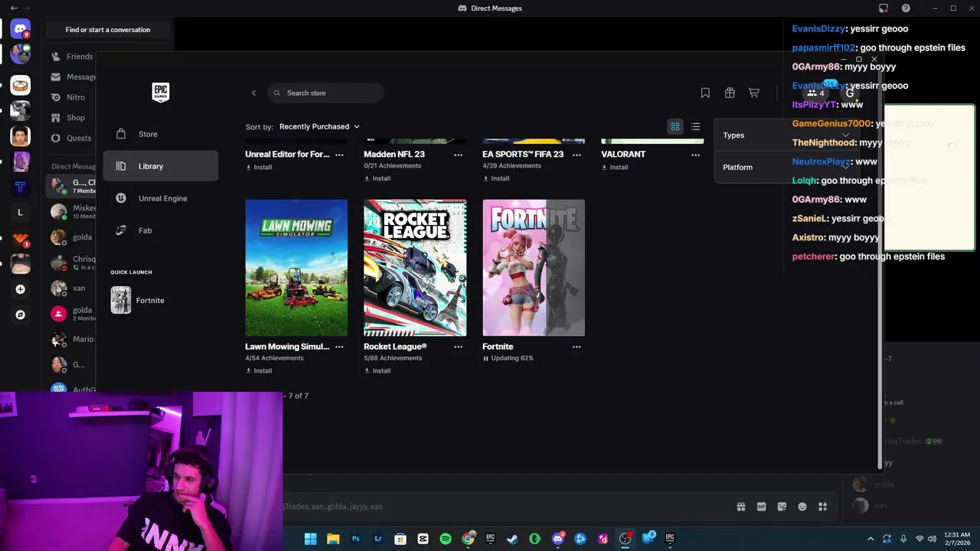Open Epic friends list icon showing 4
Screen dimensions: 980x551
tap(816, 93)
